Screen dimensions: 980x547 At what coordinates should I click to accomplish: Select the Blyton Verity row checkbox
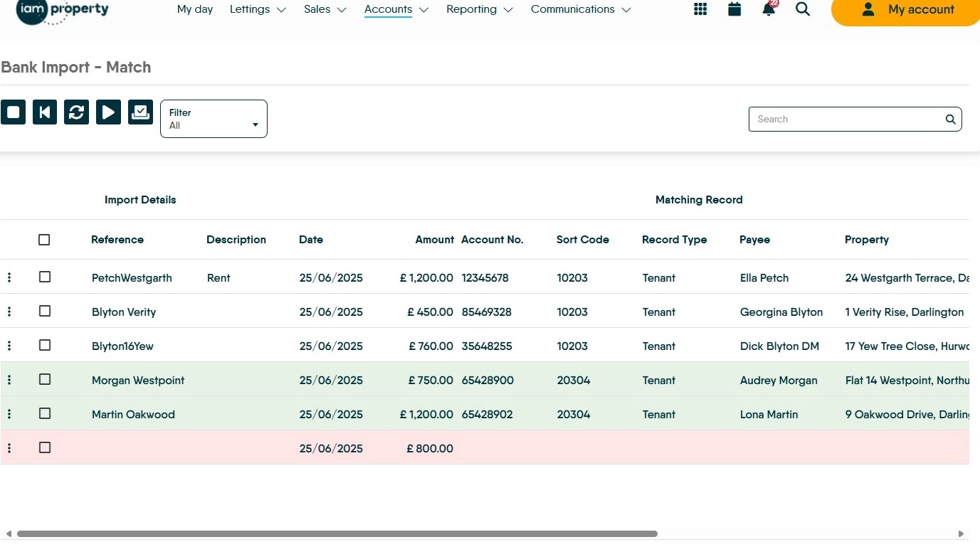pos(45,311)
